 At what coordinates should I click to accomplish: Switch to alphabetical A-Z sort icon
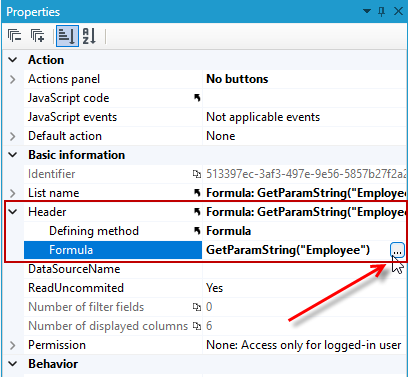click(x=89, y=36)
